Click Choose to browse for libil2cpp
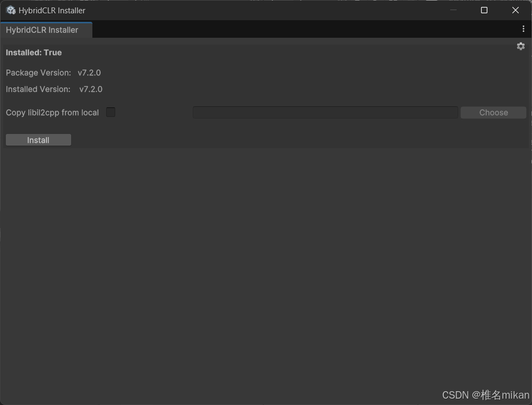 coord(493,112)
